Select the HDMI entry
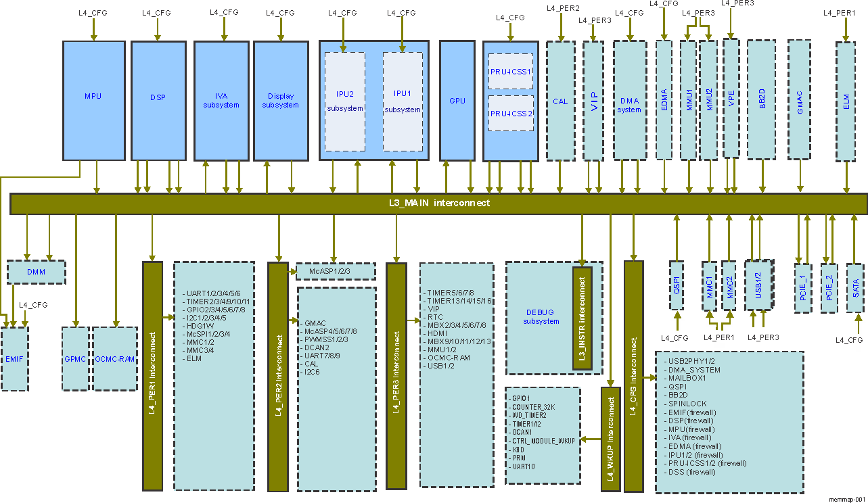Viewport: 868px width, 503px height. (437, 333)
